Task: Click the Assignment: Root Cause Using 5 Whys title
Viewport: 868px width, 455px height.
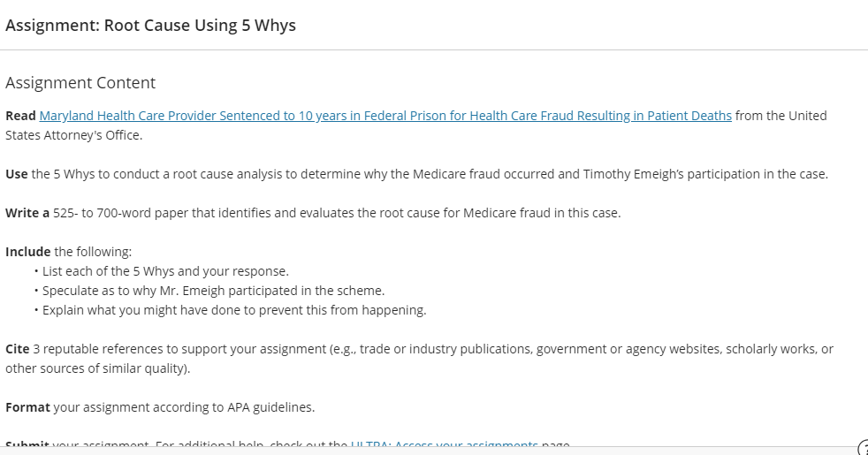Action: pos(150,26)
